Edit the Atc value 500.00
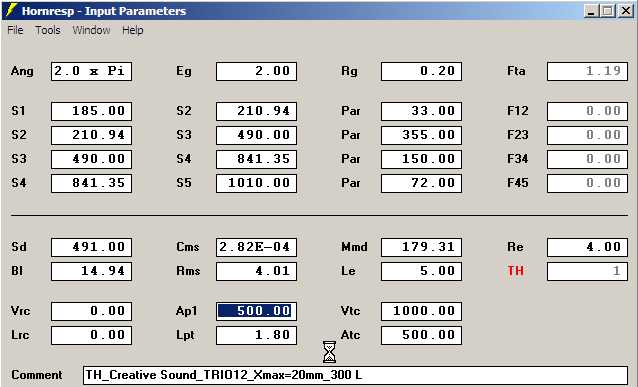This screenshot has height=387, width=638. tap(421, 335)
